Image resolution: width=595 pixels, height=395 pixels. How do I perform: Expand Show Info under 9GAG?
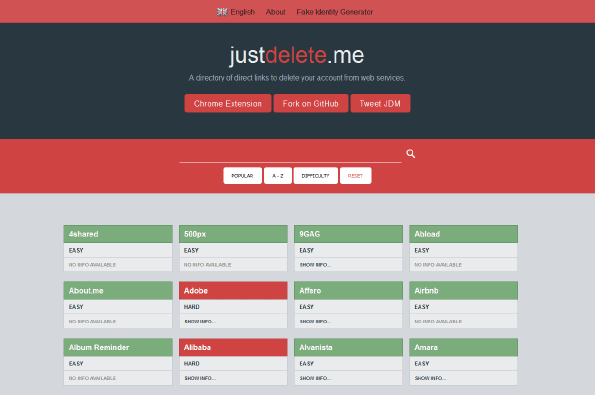pos(315,265)
